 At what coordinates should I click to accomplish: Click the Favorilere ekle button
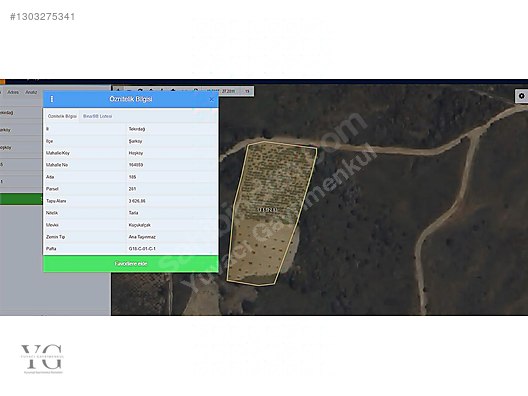tap(131, 264)
